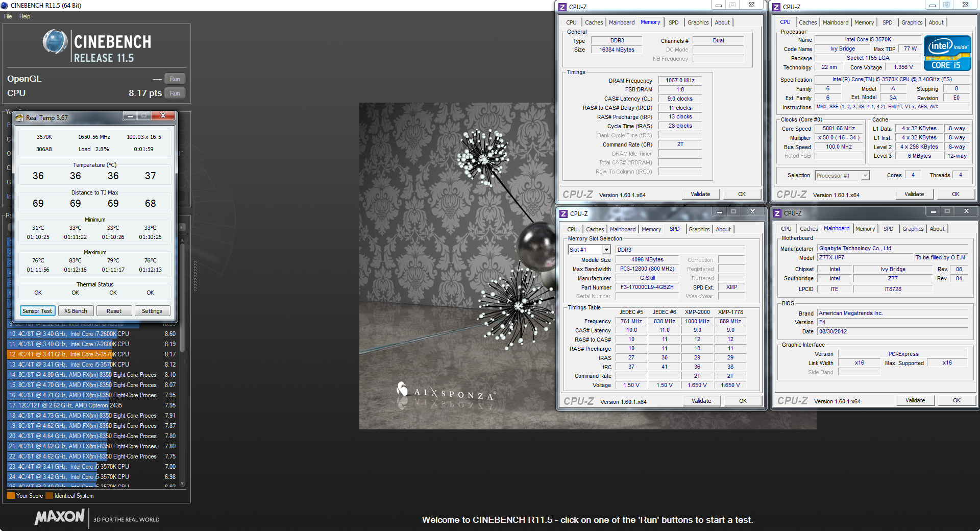Click the MAXON logo at the bottom

pos(59,517)
